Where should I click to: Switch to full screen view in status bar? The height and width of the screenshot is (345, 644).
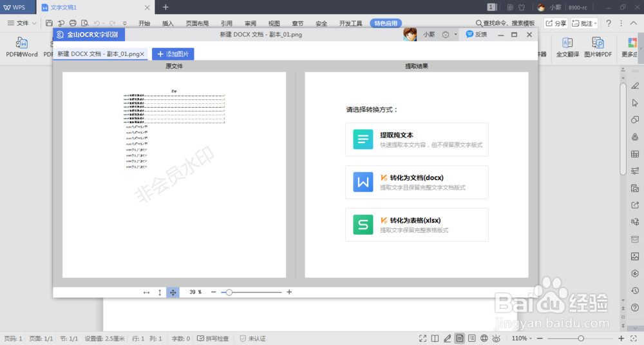click(x=422, y=339)
